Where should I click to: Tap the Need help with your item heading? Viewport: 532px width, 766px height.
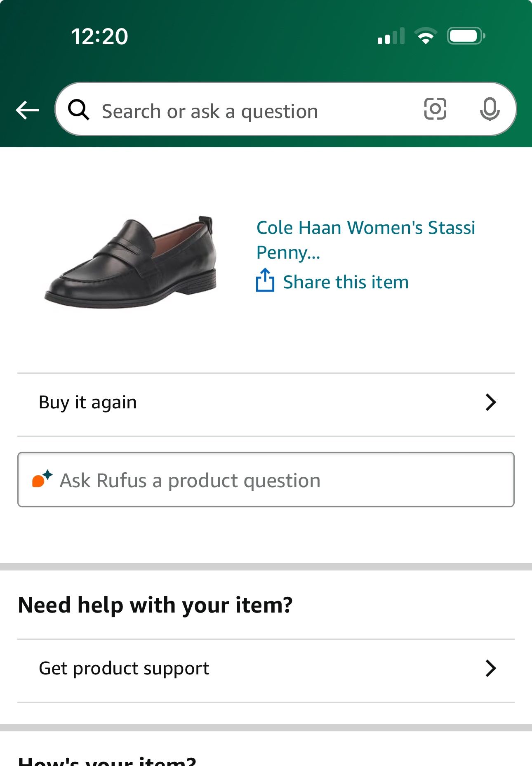[155, 605]
